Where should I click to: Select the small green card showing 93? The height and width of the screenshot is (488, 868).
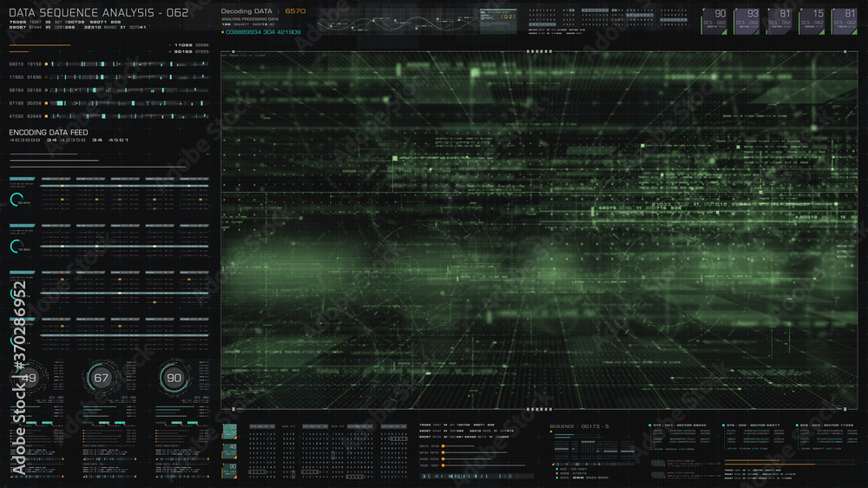230,432
